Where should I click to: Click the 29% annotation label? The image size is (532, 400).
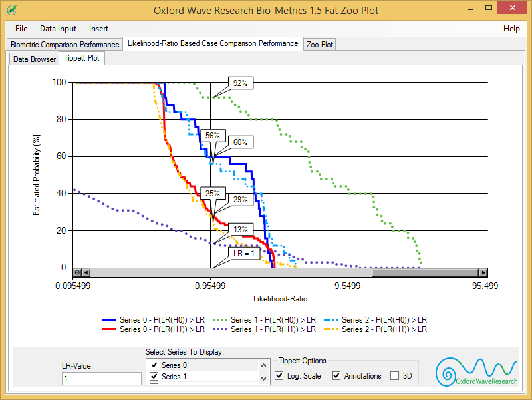tap(241, 200)
